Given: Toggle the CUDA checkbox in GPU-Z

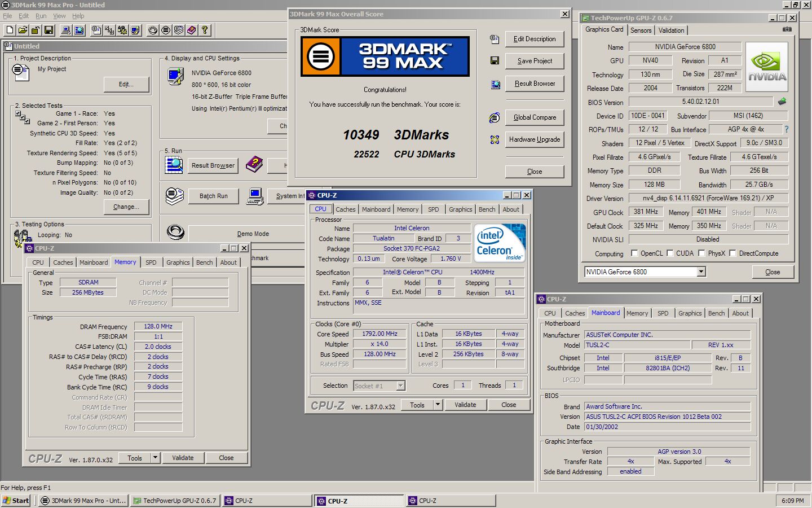Looking at the screenshot, I should 670,253.
